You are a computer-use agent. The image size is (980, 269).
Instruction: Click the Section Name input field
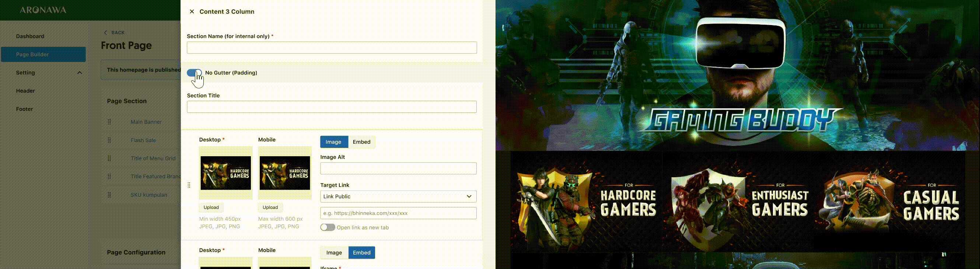(x=331, y=48)
